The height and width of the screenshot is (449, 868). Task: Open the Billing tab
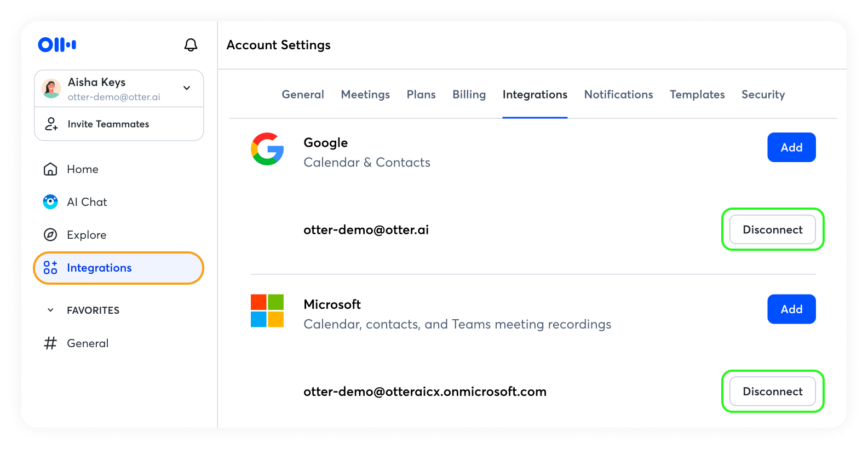(469, 95)
